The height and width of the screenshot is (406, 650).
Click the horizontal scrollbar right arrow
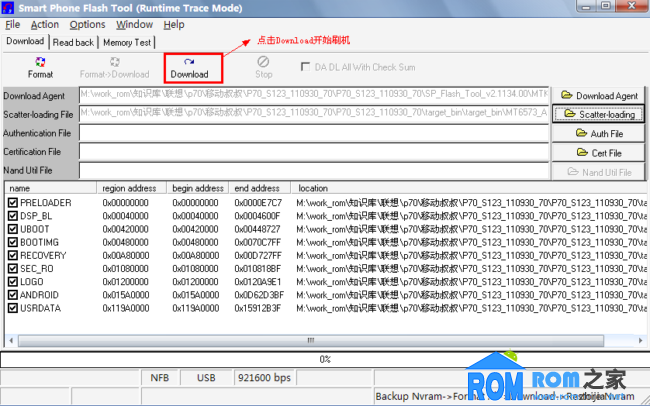pyautogui.click(x=640, y=341)
